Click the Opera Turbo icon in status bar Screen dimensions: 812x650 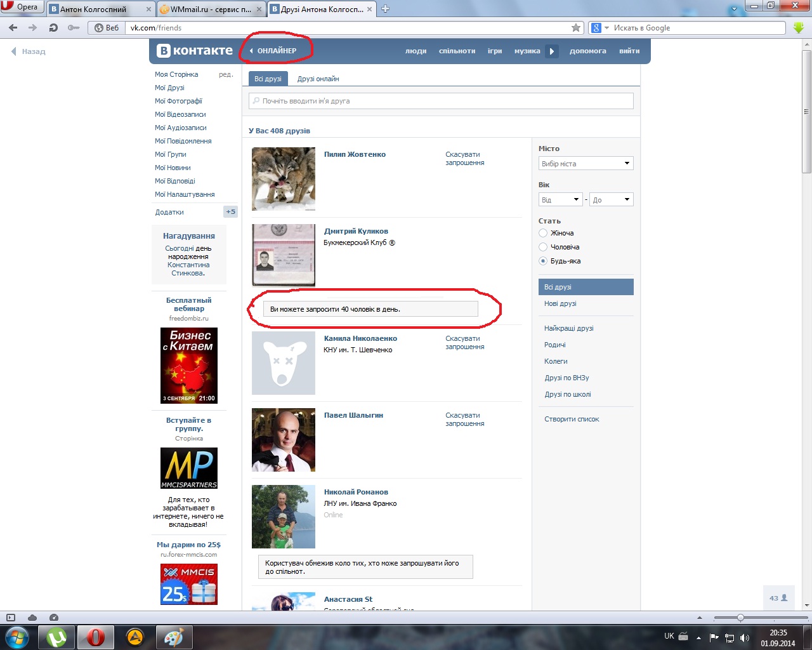point(54,618)
